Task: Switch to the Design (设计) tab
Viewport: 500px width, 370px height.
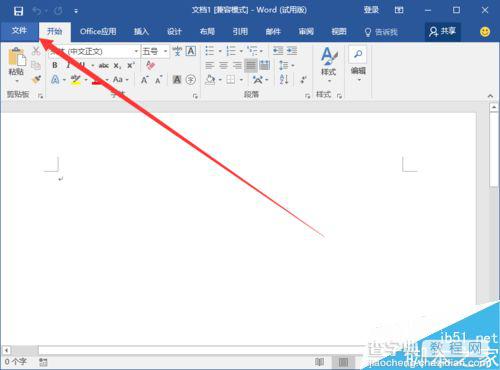Action: [x=174, y=32]
